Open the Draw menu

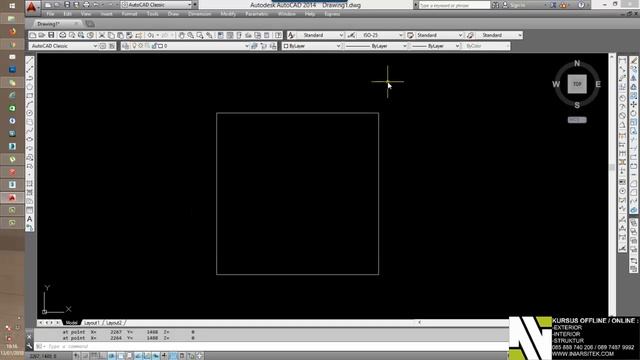pyautogui.click(x=173, y=14)
